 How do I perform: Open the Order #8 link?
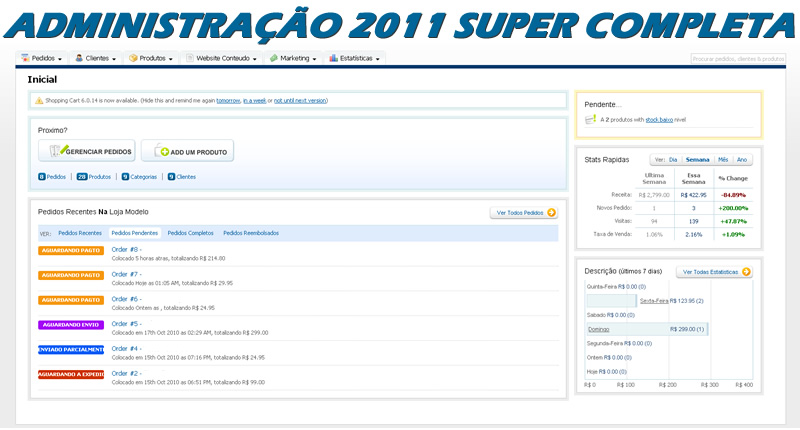click(126, 249)
